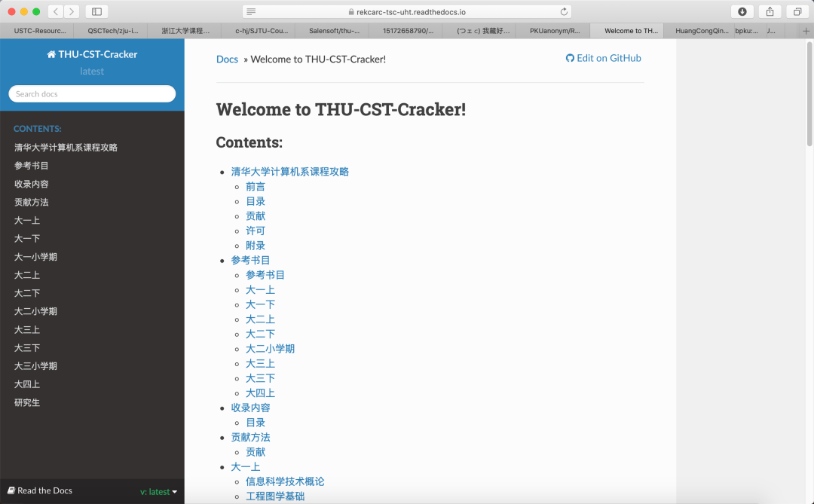Viewport: 814px width, 504px height.
Task: Open 大三上 in sidebar
Action: (27, 329)
